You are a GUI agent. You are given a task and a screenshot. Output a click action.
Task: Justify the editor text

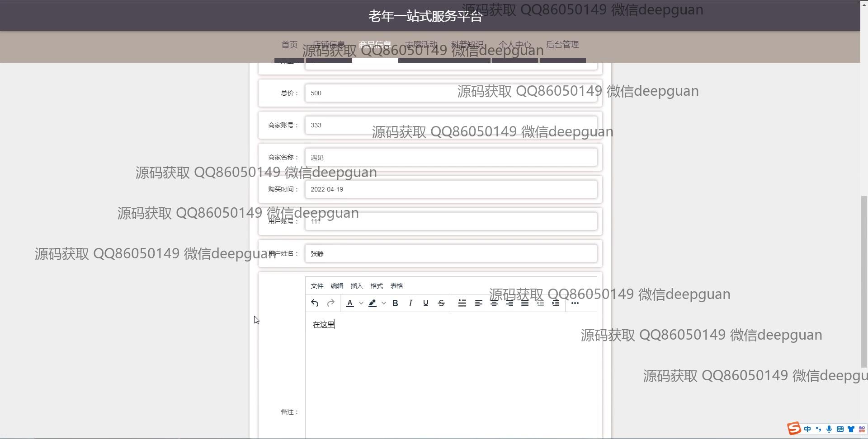(x=525, y=303)
